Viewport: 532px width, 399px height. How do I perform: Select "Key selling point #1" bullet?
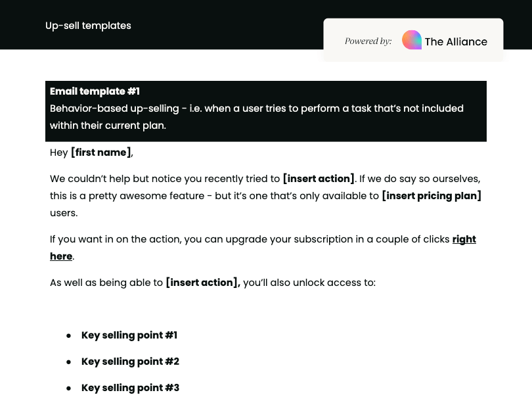(x=129, y=335)
